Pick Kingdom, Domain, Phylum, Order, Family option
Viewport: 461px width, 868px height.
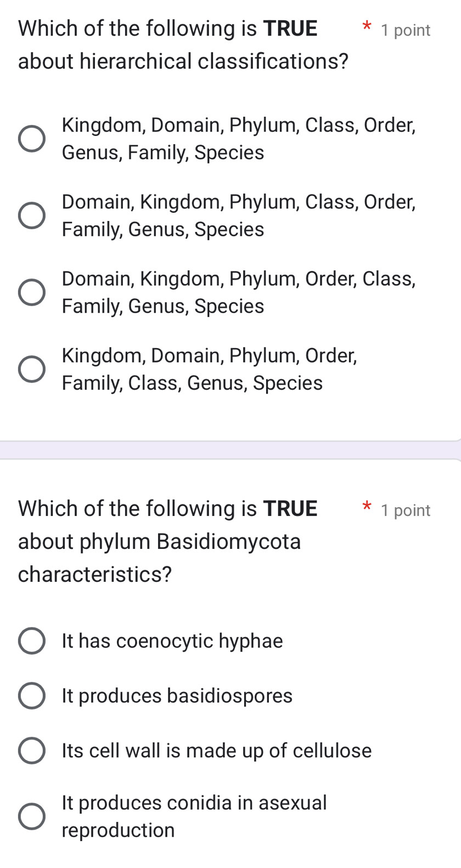[x=210, y=368]
